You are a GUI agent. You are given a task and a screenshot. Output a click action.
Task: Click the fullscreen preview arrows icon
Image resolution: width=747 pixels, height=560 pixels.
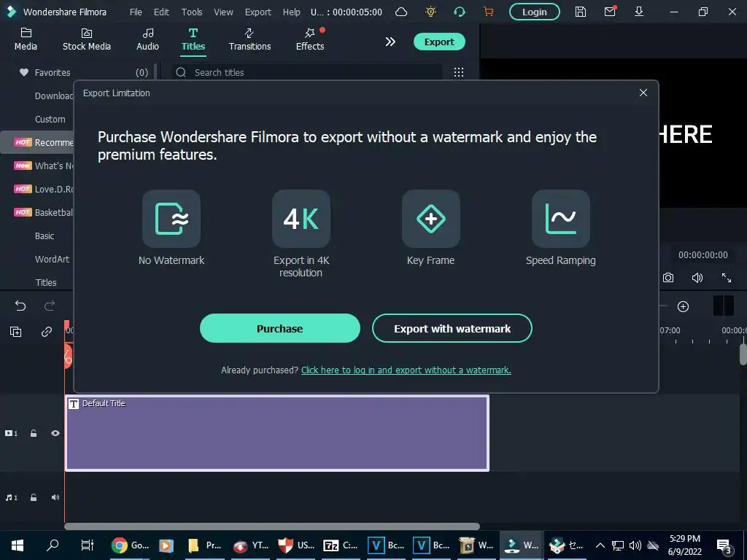[727, 278]
